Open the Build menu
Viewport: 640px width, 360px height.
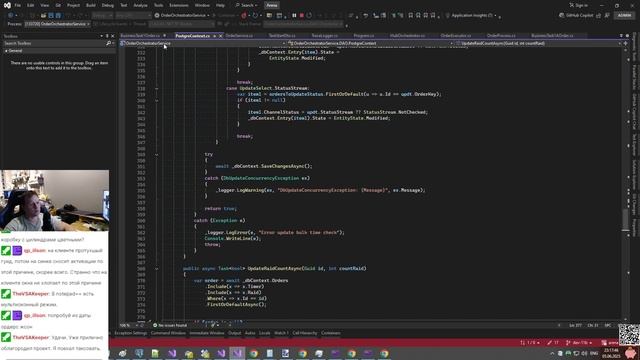point(91,5)
